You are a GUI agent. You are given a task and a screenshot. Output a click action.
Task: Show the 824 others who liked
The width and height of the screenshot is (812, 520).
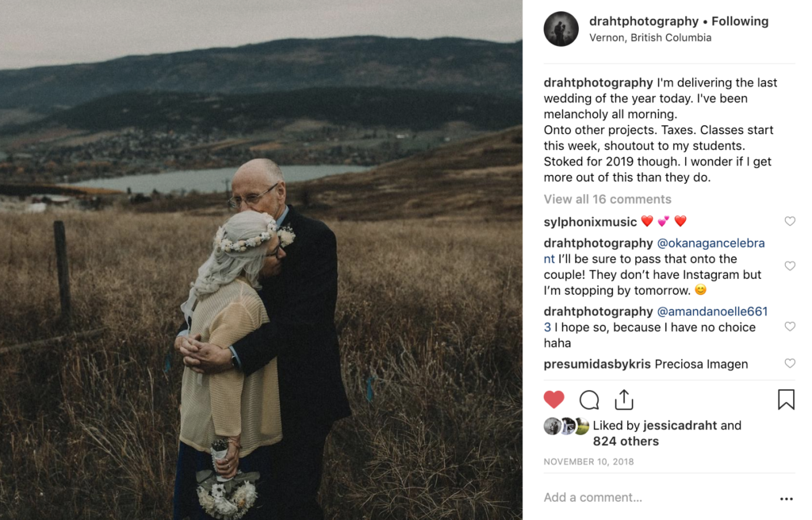(626, 442)
